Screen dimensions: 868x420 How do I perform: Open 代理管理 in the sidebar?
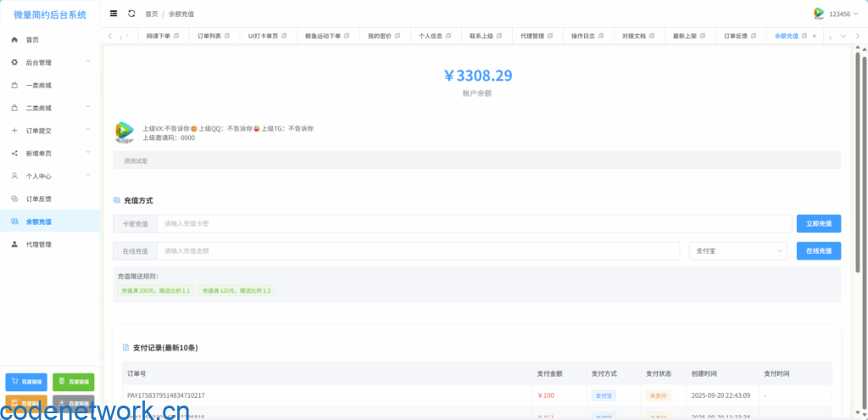pyautogui.click(x=38, y=244)
